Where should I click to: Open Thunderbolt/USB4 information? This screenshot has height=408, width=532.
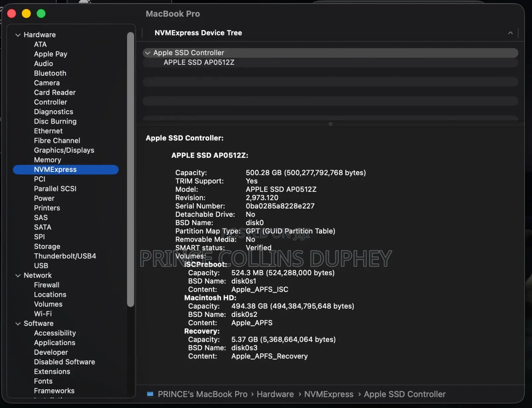65,256
